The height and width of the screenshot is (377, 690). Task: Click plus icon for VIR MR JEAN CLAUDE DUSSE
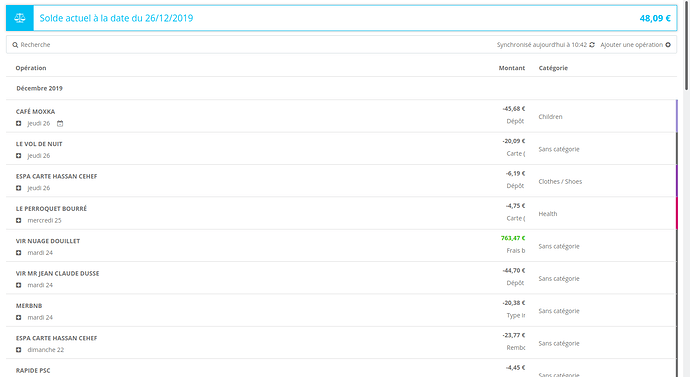pos(18,285)
